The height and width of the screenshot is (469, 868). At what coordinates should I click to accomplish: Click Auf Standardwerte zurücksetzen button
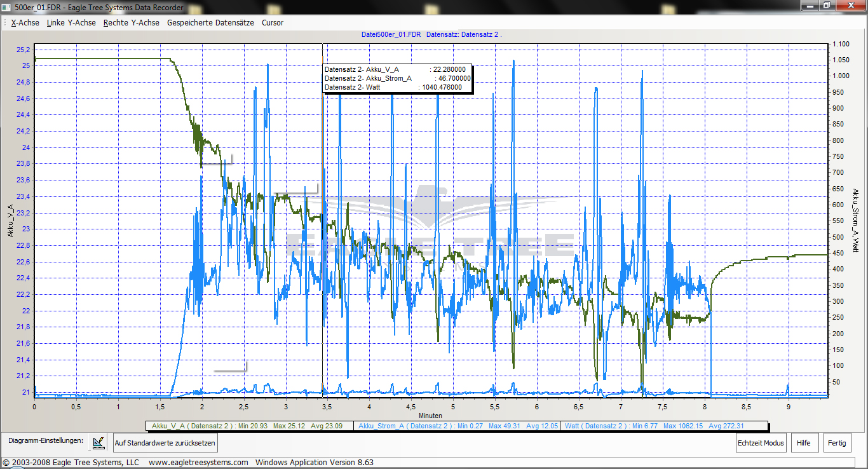(165, 443)
